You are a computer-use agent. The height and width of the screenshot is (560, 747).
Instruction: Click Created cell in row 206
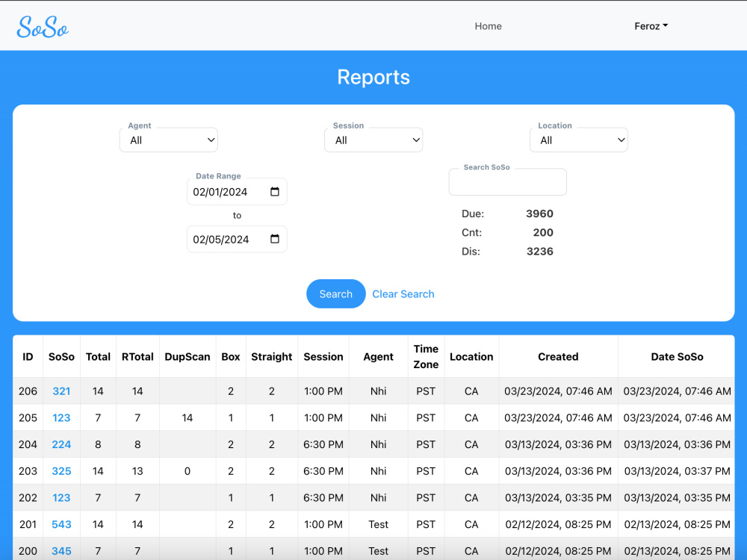click(558, 391)
